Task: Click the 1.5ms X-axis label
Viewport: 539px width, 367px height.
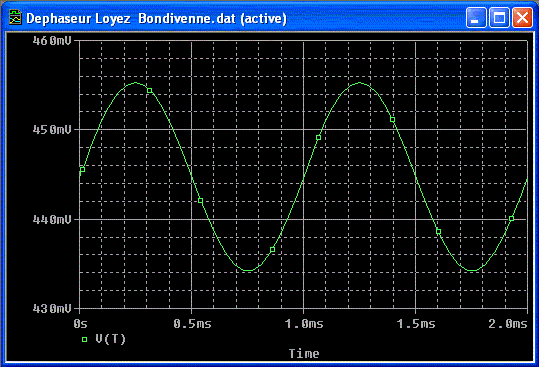Action: (x=416, y=324)
